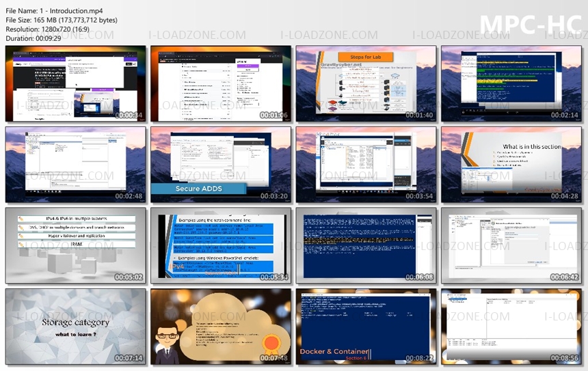The image size is (588, 371).
Task: Click the netsh command examples thumbnail
Action: click(x=221, y=245)
